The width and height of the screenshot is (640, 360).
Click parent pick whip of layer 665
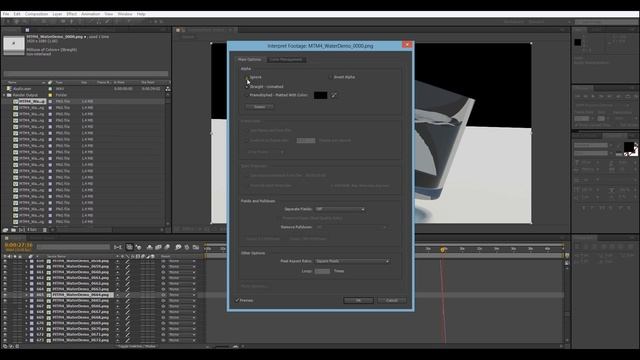point(164,295)
